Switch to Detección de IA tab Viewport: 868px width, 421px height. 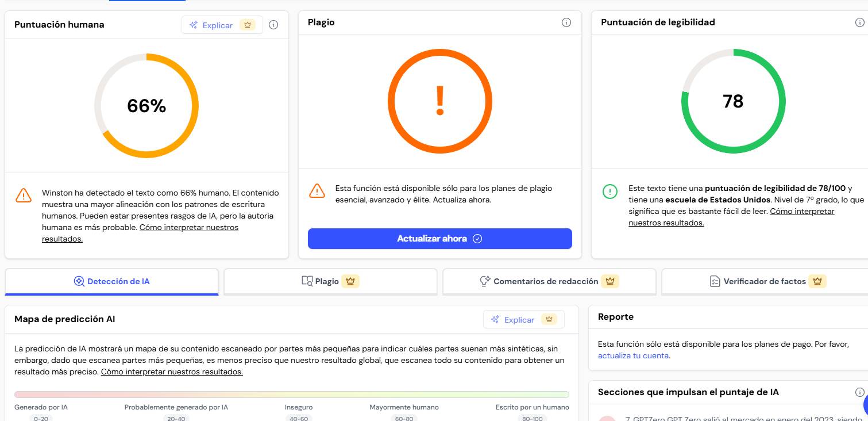(x=112, y=282)
